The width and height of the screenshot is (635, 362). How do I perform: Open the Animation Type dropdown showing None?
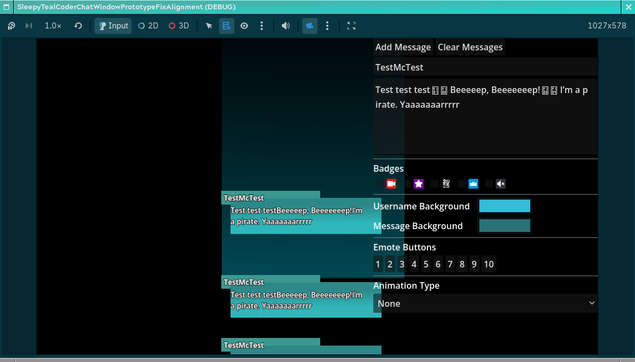(x=485, y=303)
